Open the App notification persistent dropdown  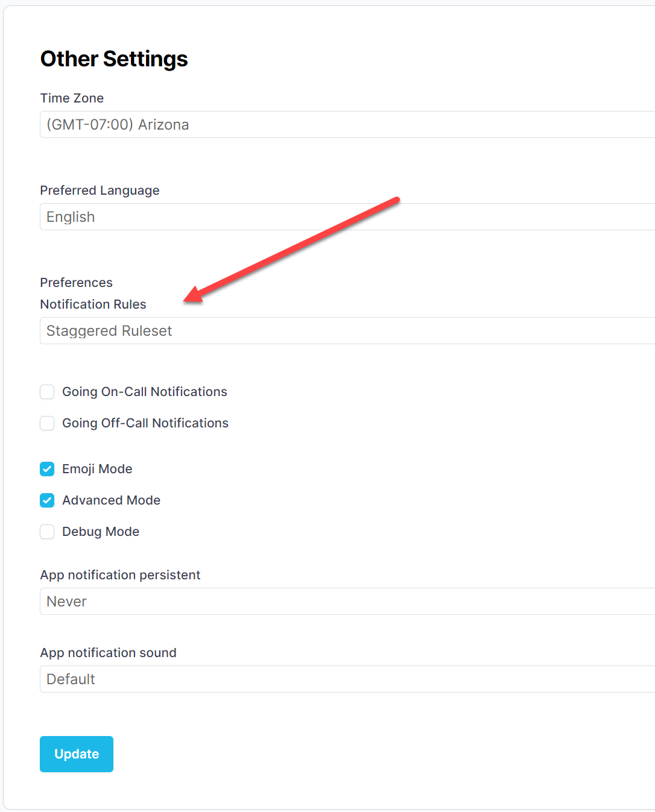(347, 602)
